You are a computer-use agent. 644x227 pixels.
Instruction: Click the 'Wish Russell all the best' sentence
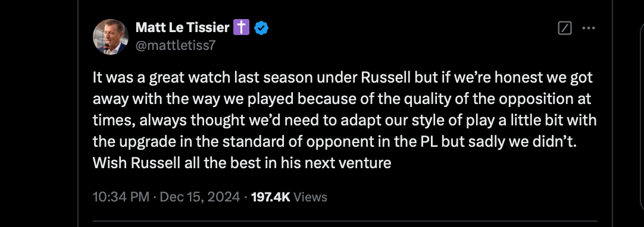pos(242,163)
